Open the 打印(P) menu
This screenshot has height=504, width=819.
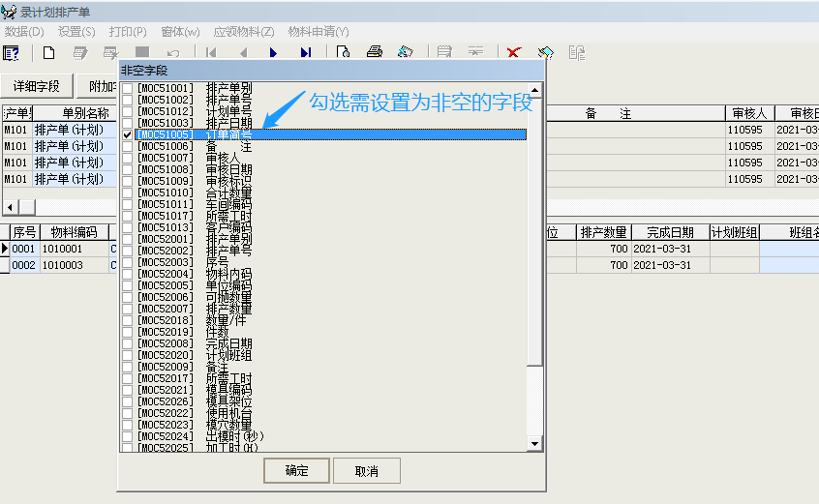[x=128, y=31]
